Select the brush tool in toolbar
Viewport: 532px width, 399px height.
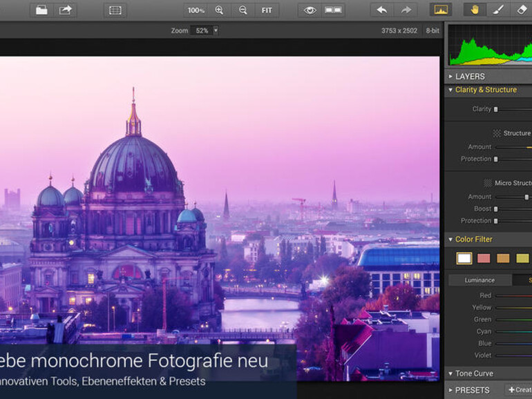tap(498, 10)
